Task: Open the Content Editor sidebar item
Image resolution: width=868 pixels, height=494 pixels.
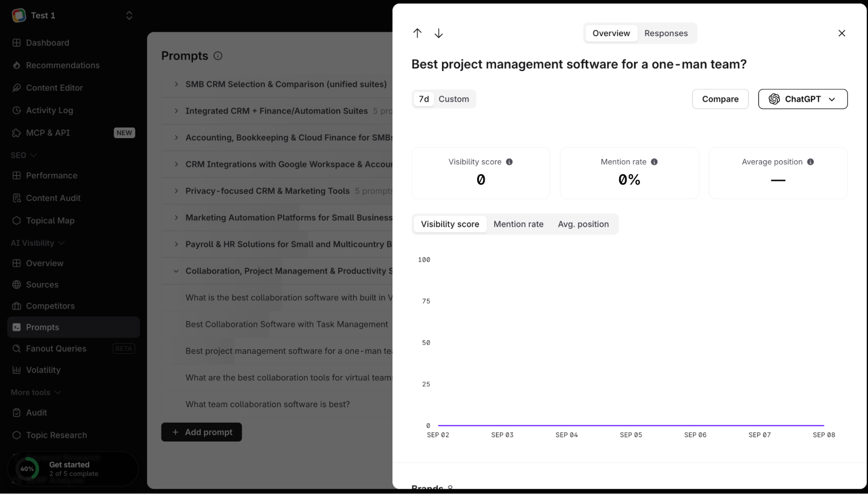Action: [x=73, y=88]
